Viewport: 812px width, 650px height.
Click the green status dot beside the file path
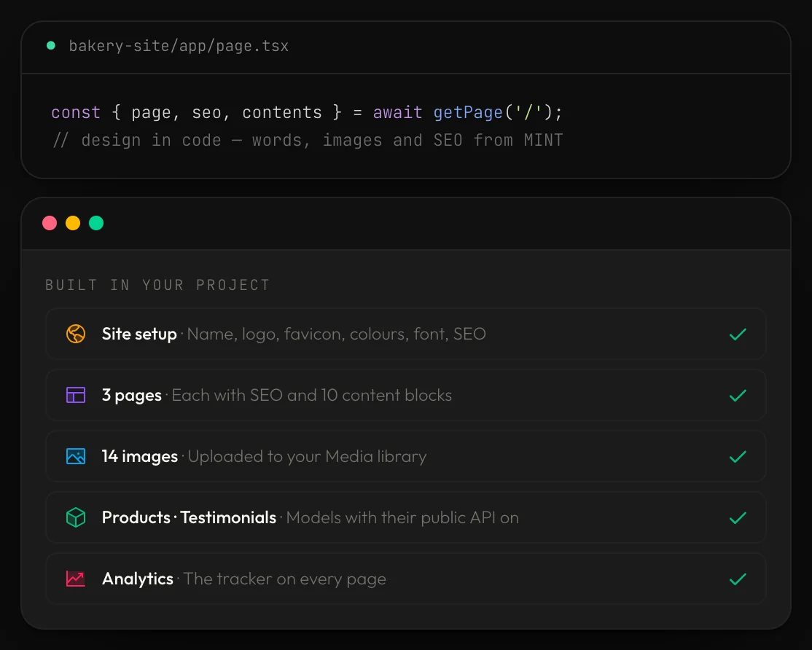51,45
